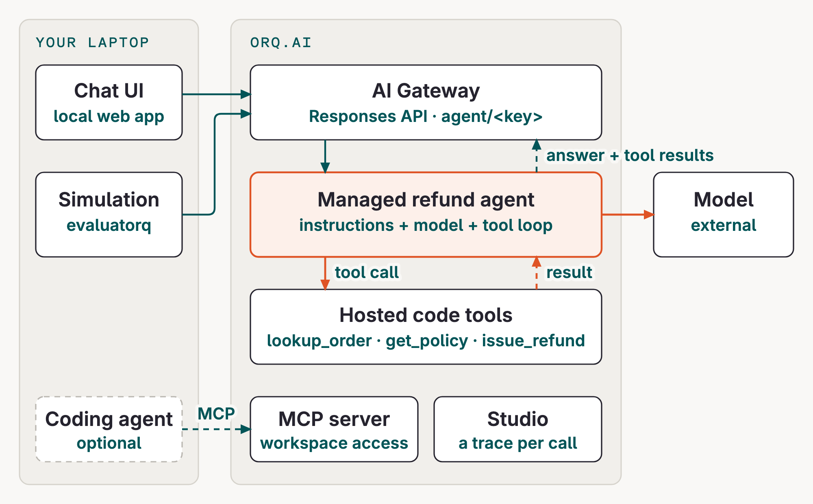Click 'instructions + model + tool loop' text
This screenshot has width=813, height=504.
point(426,225)
